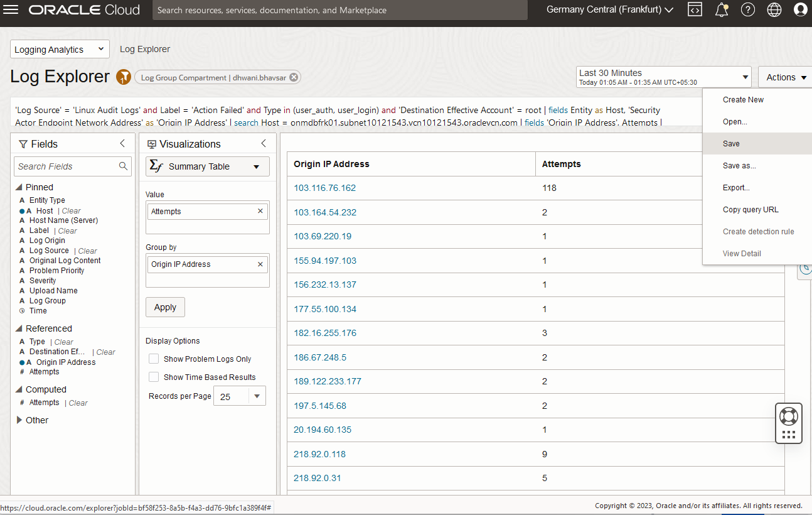Collapse the Pinned fields section

19,187
